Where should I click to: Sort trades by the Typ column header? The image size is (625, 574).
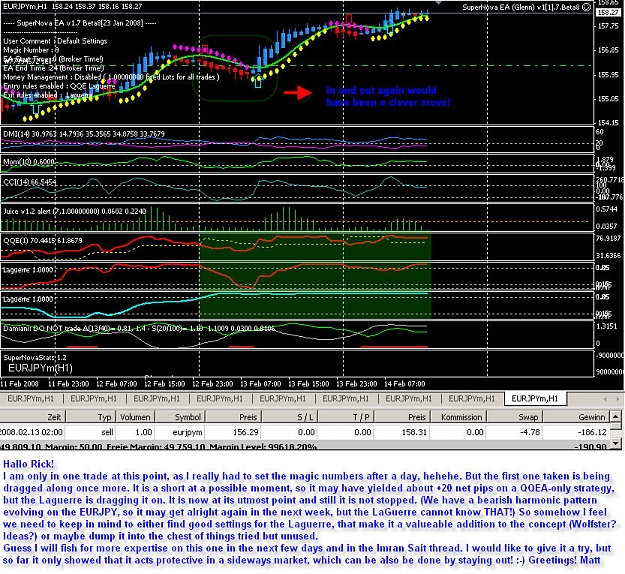(x=90, y=417)
